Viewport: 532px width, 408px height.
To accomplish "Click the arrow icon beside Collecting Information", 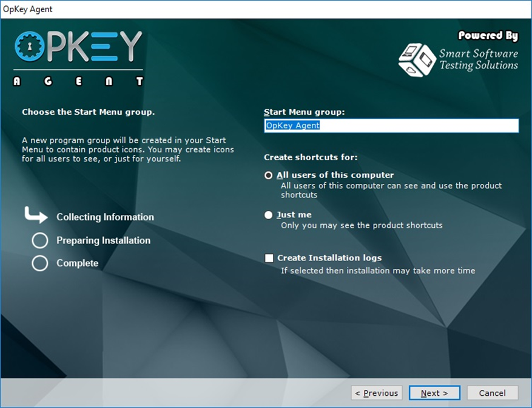I will click(x=36, y=215).
